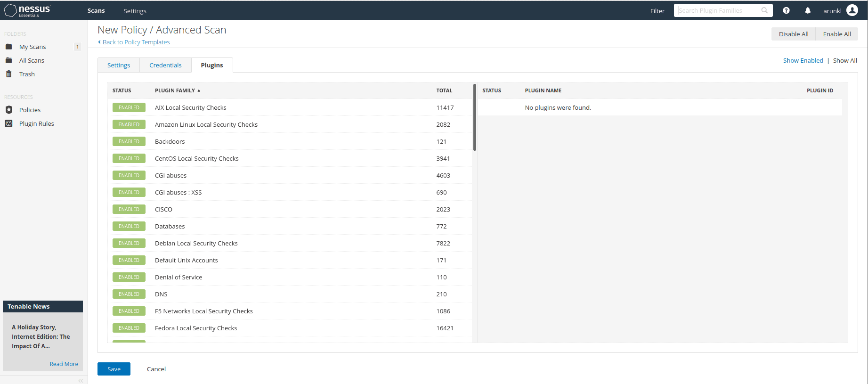Click the plugin family list scrollbar
Screen dimensions: 868x384
coord(475,118)
